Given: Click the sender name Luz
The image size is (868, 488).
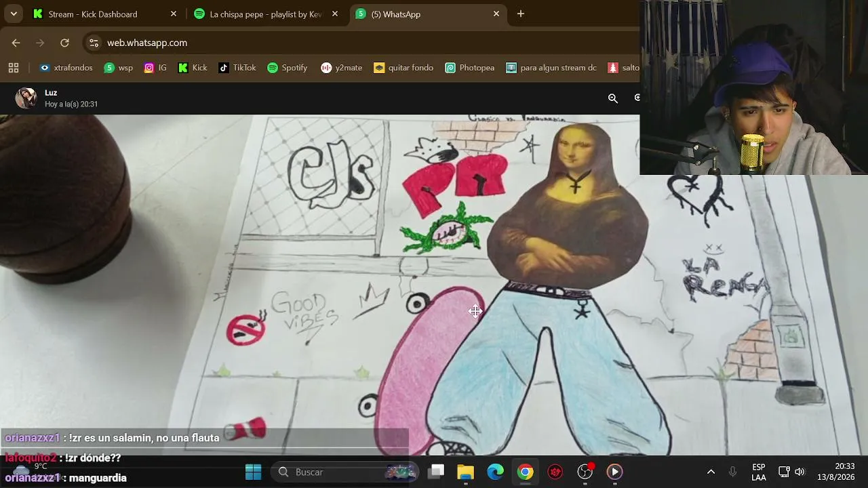Looking at the screenshot, I should point(51,93).
